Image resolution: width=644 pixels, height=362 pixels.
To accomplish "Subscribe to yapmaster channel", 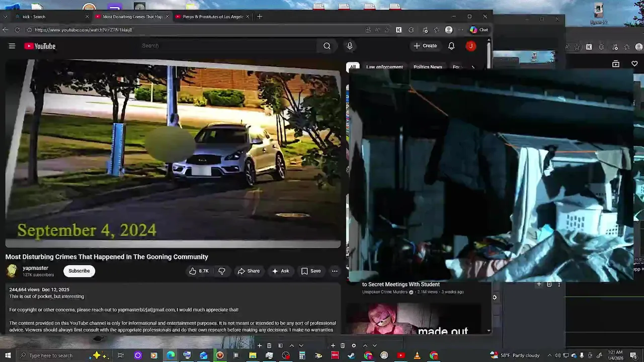I will (79, 271).
